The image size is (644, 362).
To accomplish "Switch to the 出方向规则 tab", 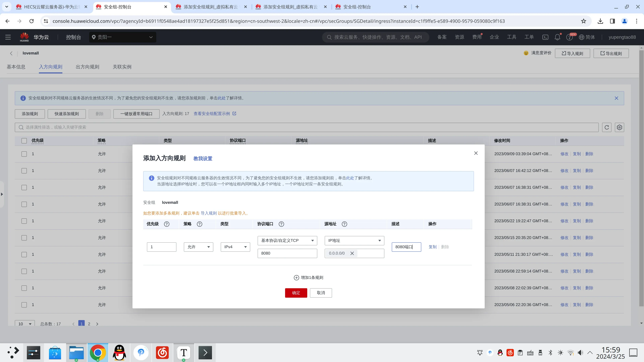I will point(87,67).
